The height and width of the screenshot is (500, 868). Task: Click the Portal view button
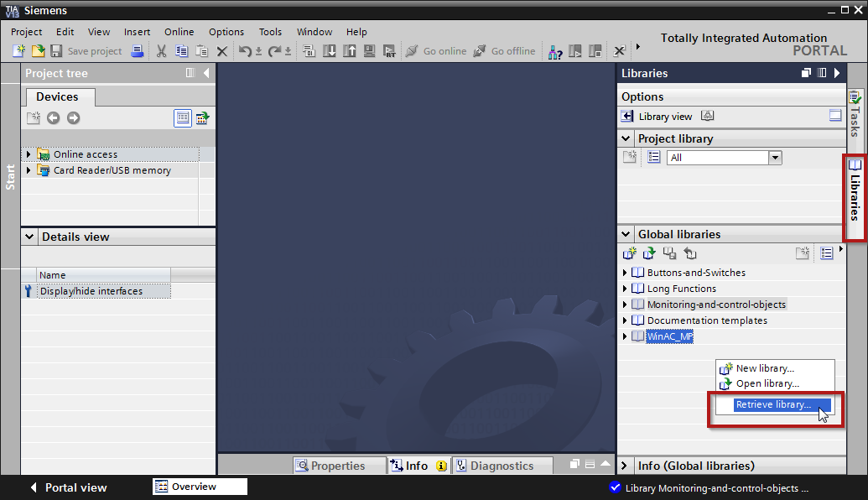(68, 487)
